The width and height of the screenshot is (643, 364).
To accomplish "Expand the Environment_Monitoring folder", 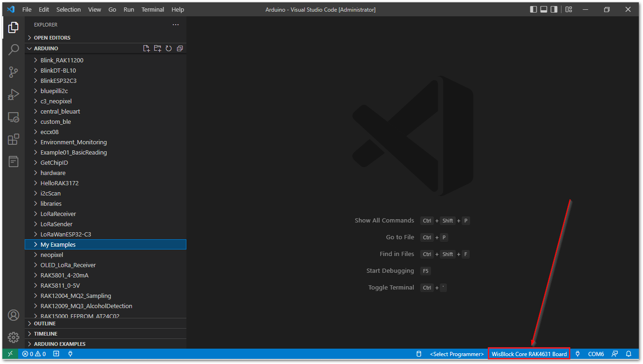I will point(105,142).
